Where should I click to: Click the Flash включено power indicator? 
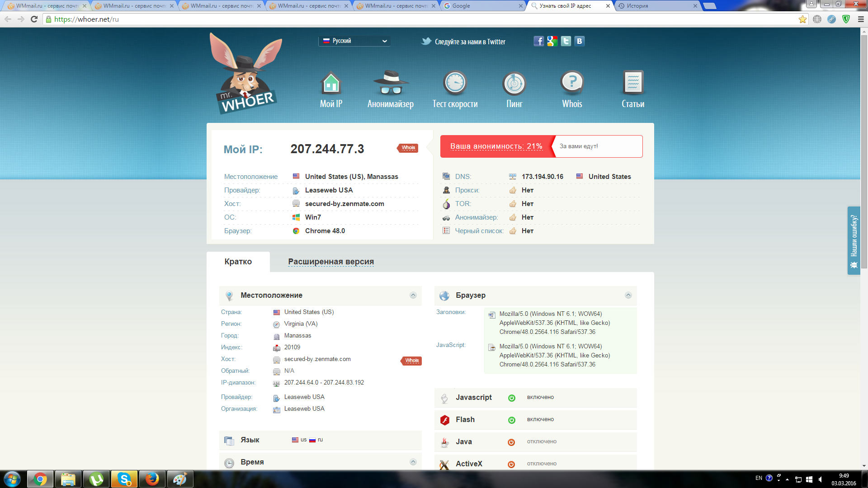pos(511,420)
